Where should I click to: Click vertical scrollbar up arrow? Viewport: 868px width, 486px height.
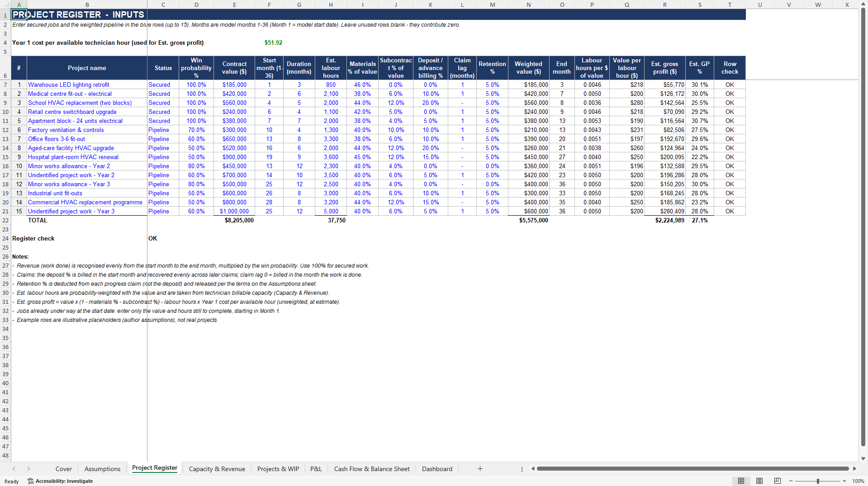pyautogui.click(x=863, y=5)
